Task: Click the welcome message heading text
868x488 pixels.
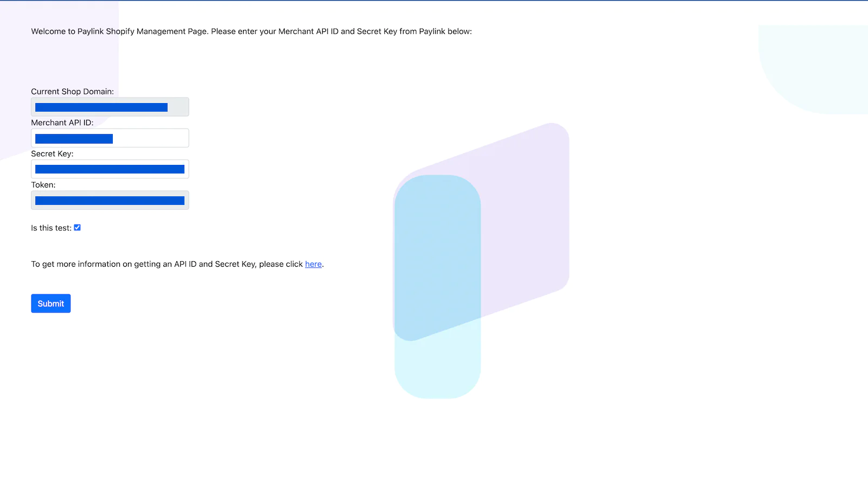Action: coord(252,31)
